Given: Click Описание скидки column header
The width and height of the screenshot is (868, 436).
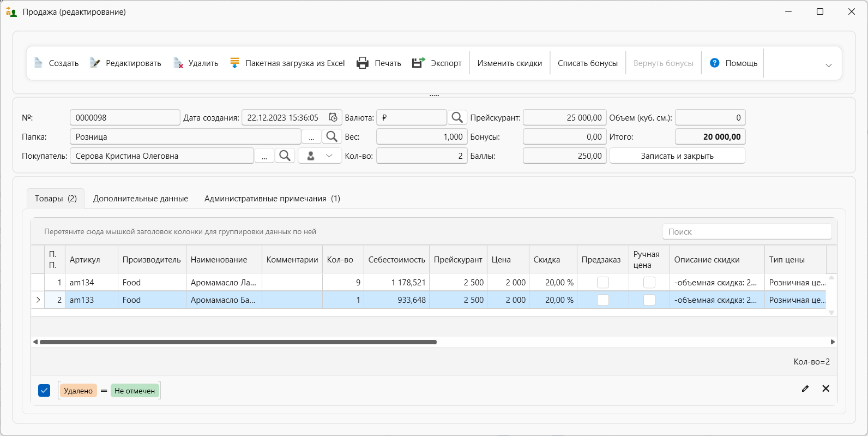Looking at the screenshot, I should coord(717,260).
